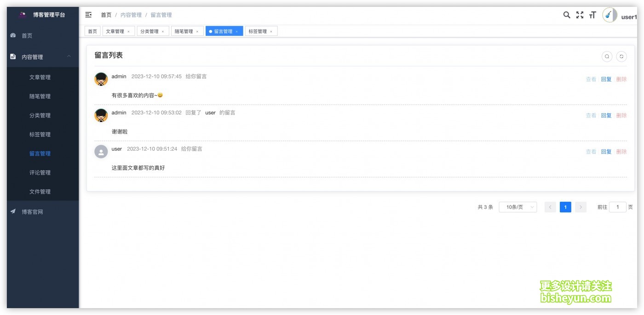644x315 pixels.
Task: Click the 前往 page number input field
Action: tap(618, 207)
